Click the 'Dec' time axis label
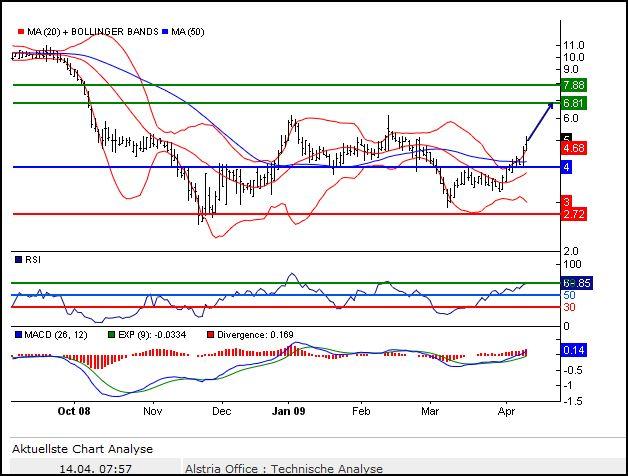This screenshot has width=628, height=476. (x=221, y=411)
